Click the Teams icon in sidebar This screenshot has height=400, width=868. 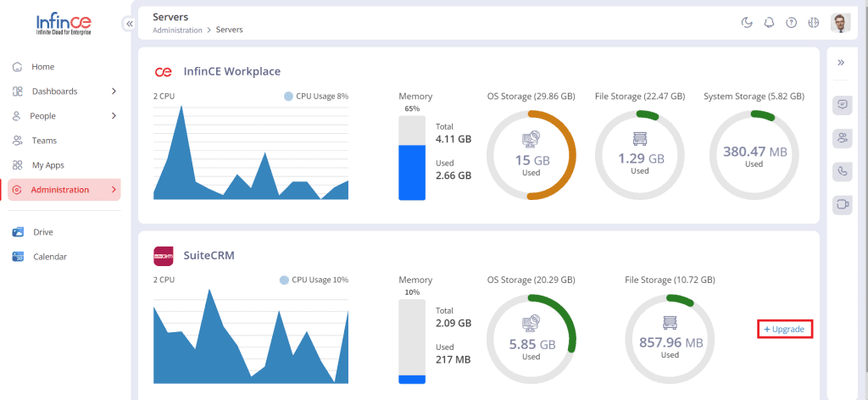[17, 141]
